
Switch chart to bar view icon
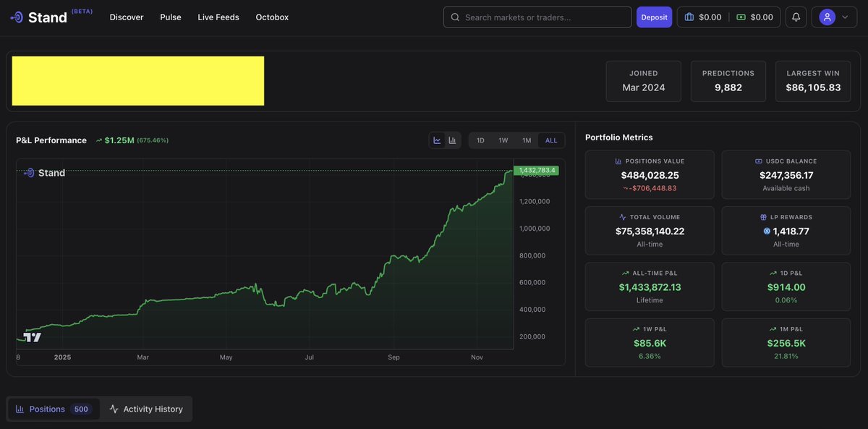pos(452,140)
